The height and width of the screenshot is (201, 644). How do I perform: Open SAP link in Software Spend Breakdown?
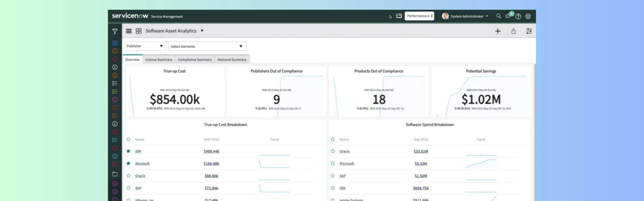(343, 176)
